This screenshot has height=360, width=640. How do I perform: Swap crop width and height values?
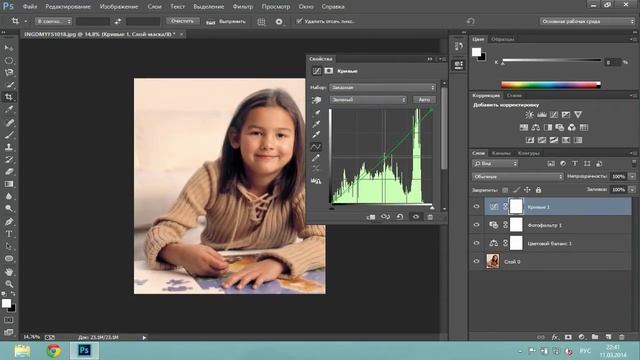point(118,21)
